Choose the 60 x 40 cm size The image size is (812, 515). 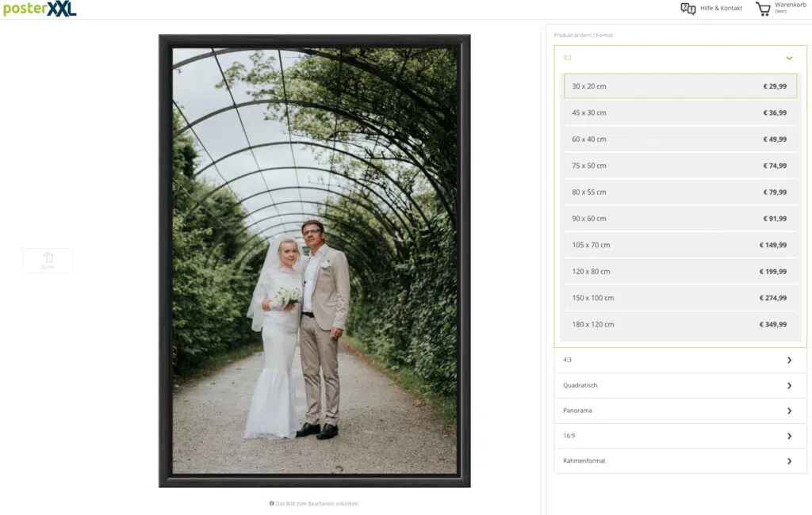(x=680, y=139)
